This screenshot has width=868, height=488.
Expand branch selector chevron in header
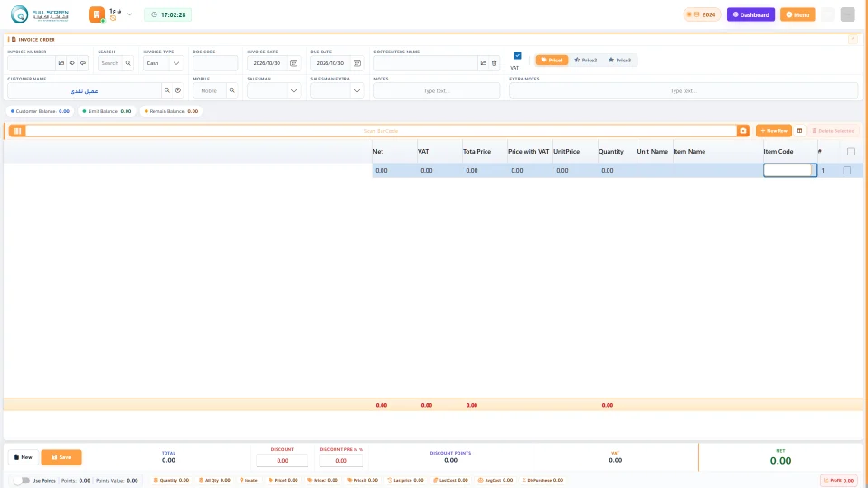point(129,14)
